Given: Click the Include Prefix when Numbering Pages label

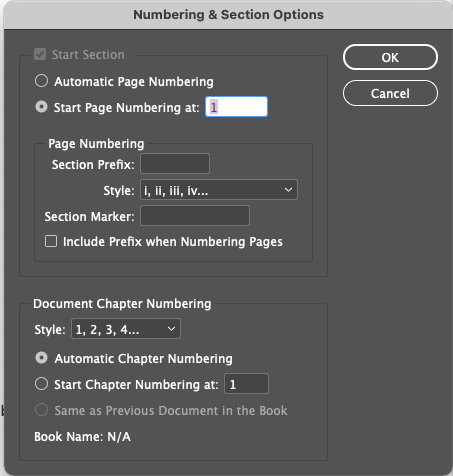Looking at the screenshot, I should point(173,242).
